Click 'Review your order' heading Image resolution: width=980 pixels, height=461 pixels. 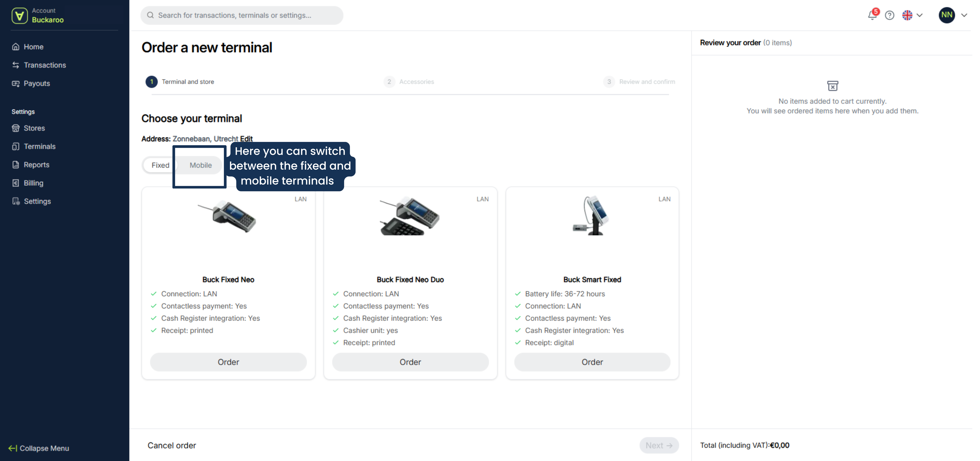click(730, 43)
